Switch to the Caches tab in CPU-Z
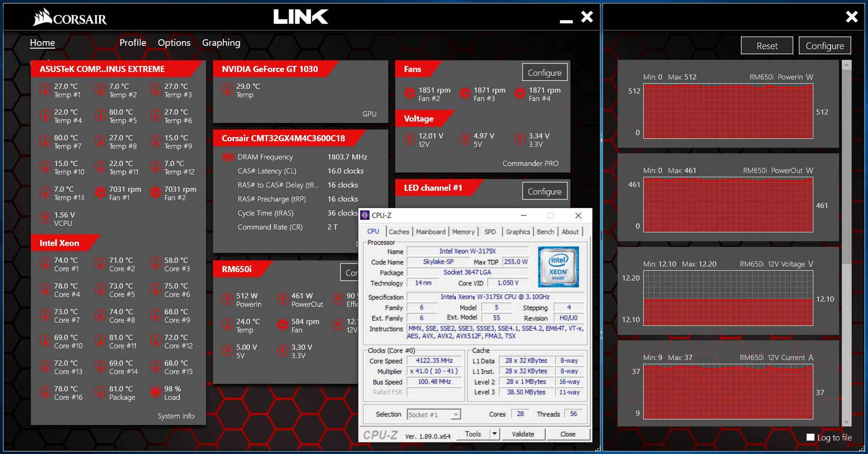 pyautogui.click(x=399, y=231)
